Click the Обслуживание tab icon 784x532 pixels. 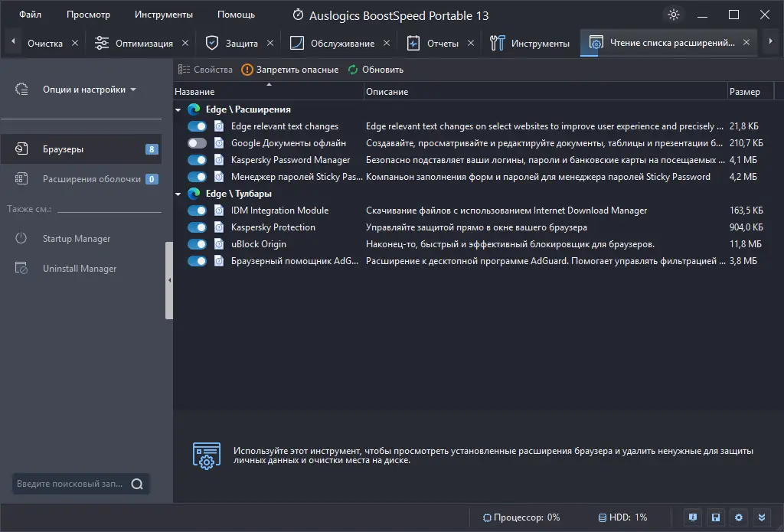click(x=297, y=43)
